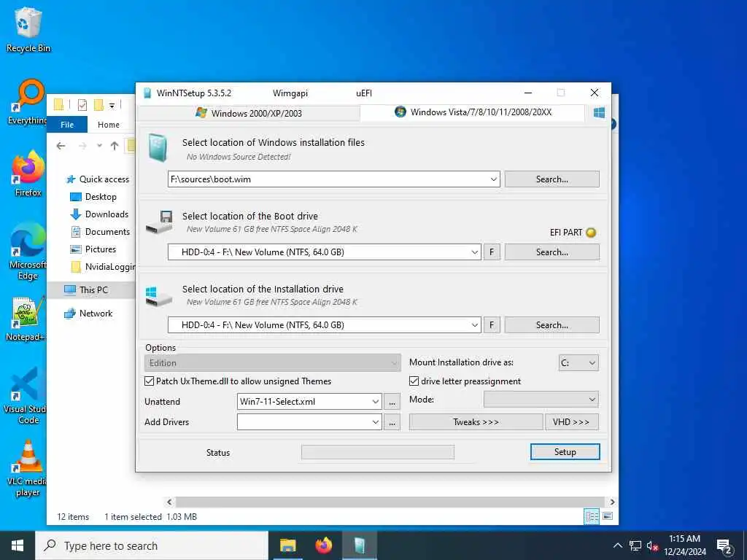Show hidden system tray icons

click(617, 545)
